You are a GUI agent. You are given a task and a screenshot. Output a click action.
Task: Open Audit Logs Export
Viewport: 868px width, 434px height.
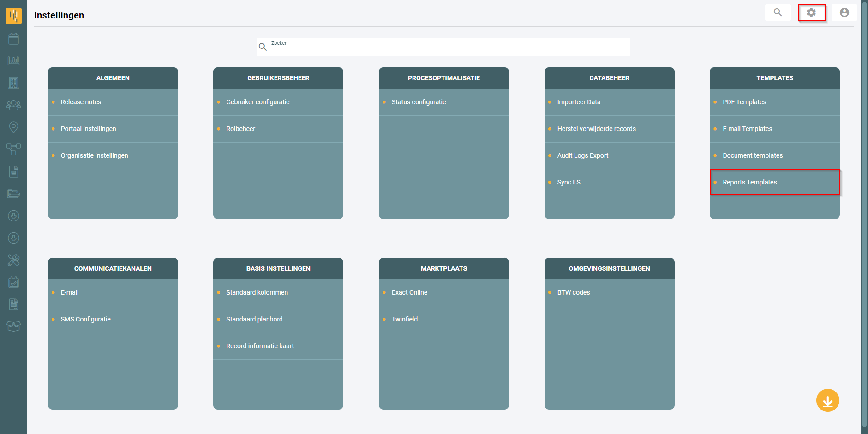click(x=610, y=155)
